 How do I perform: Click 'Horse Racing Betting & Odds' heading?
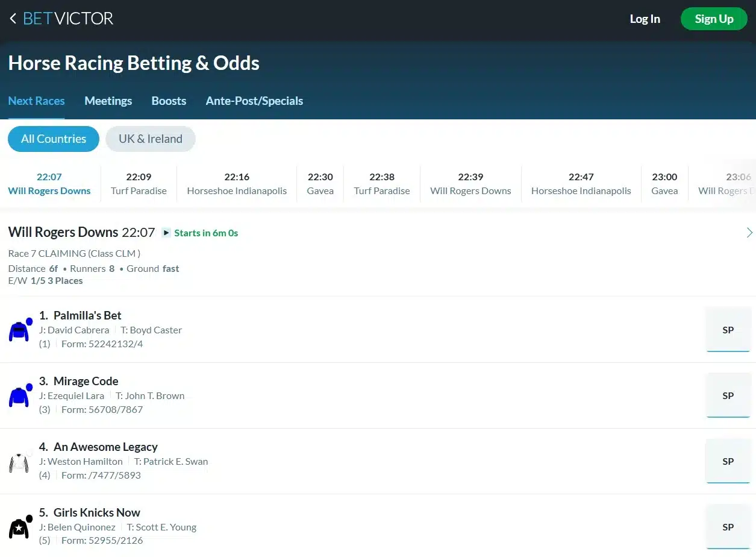pos(134,63)
